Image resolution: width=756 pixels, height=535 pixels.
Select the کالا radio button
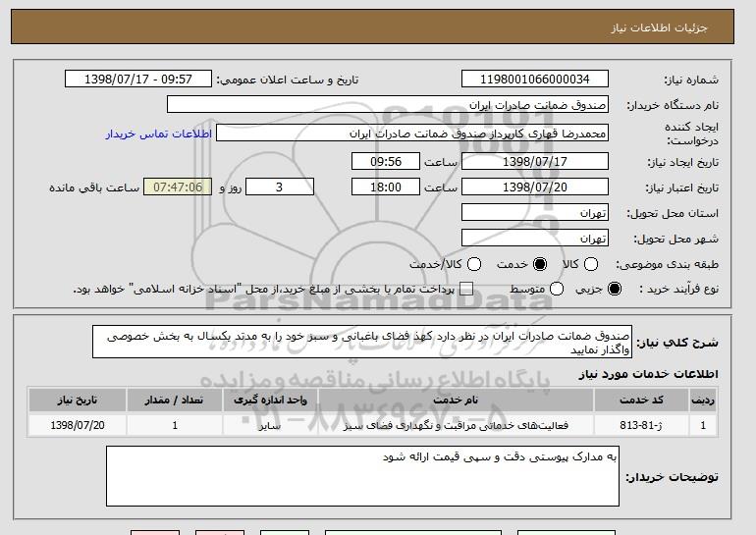point(591,264)
